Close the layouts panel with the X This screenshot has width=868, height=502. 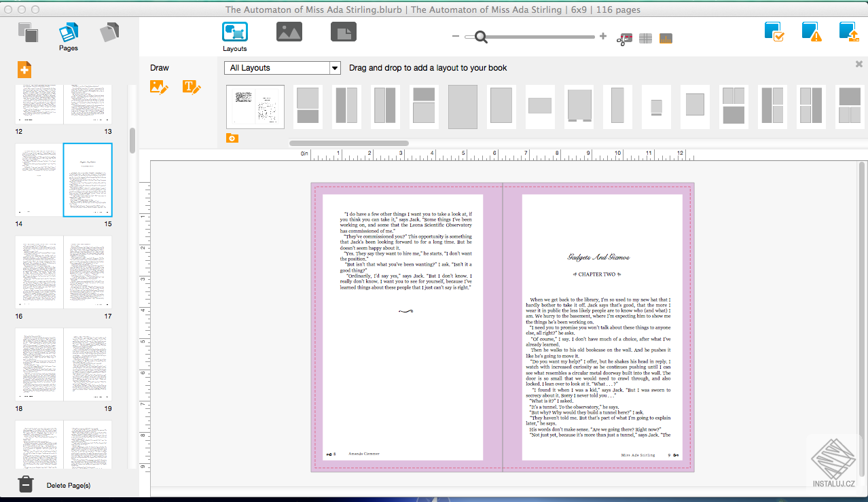point(859,64)
